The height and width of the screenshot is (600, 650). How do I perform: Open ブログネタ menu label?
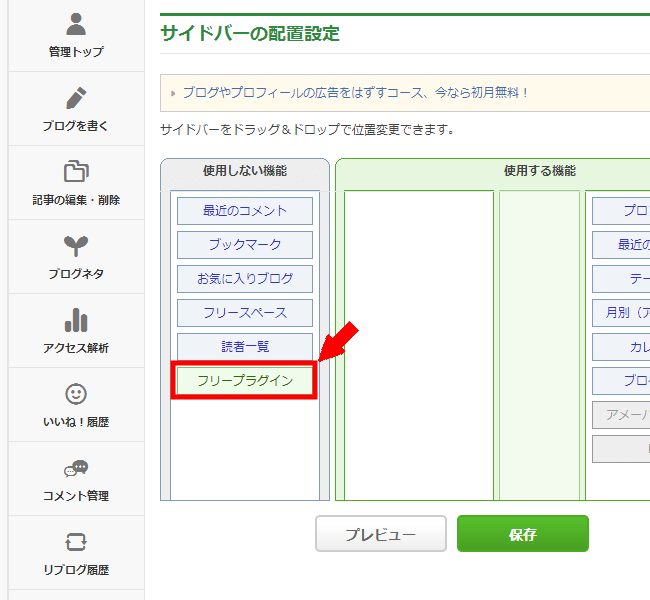coord(76,274)
